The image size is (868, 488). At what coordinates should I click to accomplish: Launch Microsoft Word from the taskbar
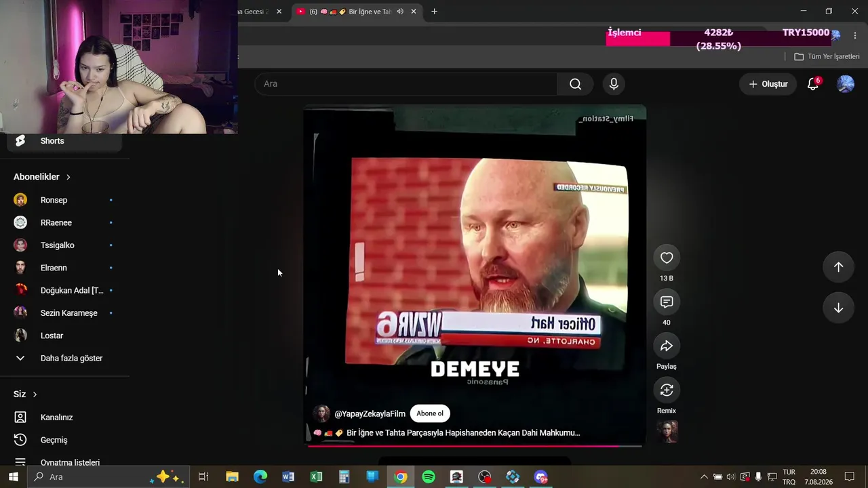tap(288, 477)
